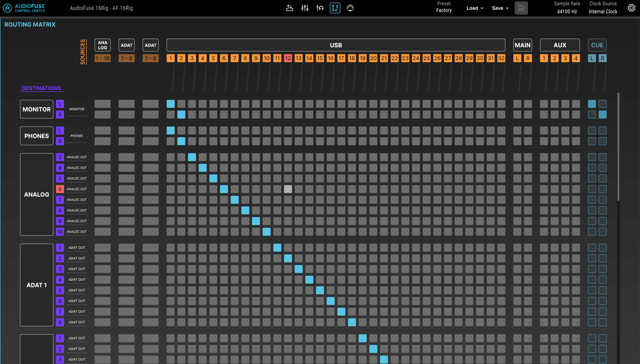Open the Sample Rate 44100 Hz selector
The image size is (640, 364).
(x=567, y=11)
